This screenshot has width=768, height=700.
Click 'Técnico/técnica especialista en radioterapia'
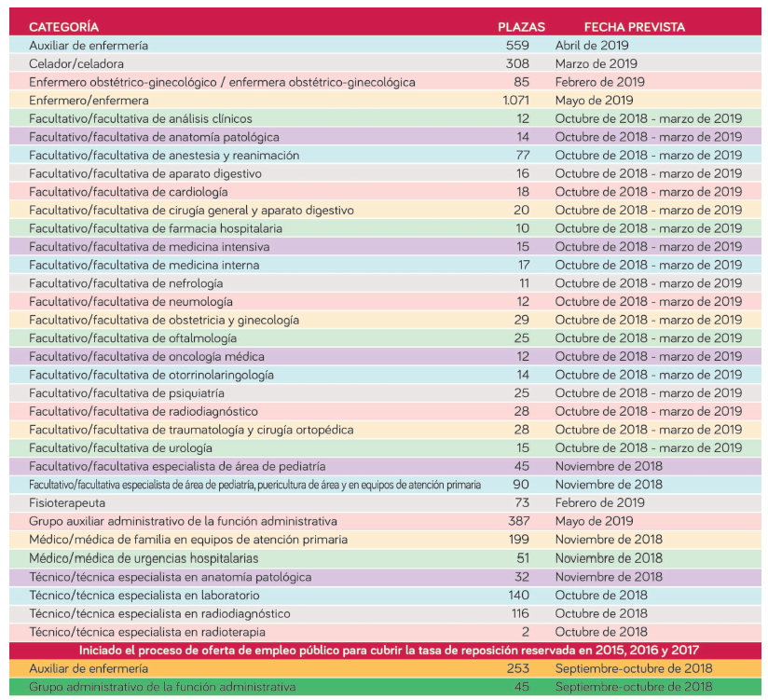click(x=147, y=632)
